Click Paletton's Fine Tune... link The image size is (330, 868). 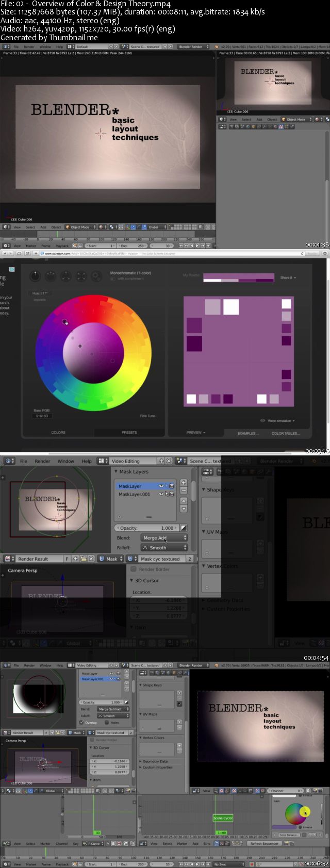tap(148, 416)
